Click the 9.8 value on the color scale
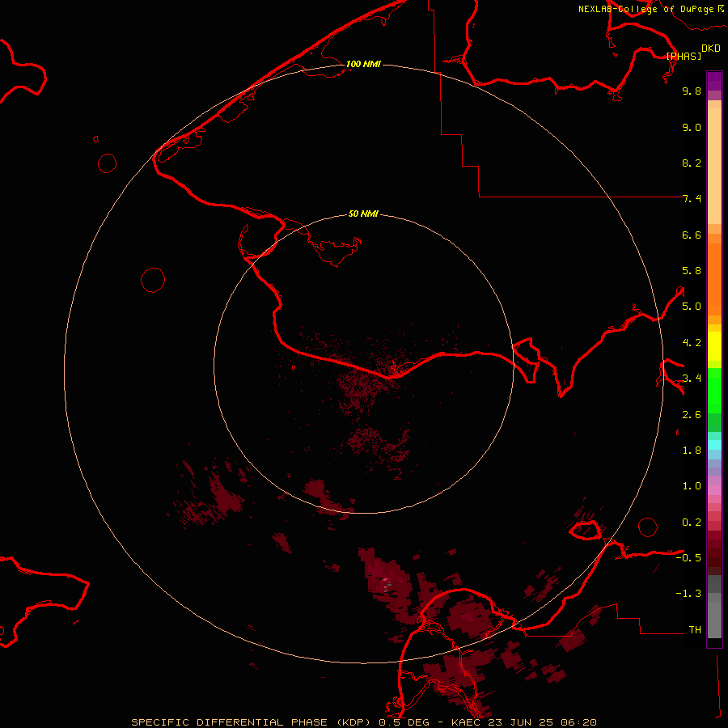Screen dimensions: 728x728 [692, 91]
